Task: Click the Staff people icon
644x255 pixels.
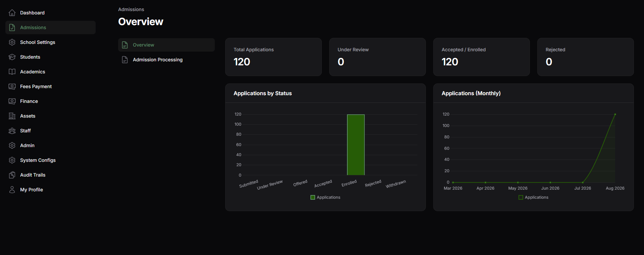Action: pos(12,131)
